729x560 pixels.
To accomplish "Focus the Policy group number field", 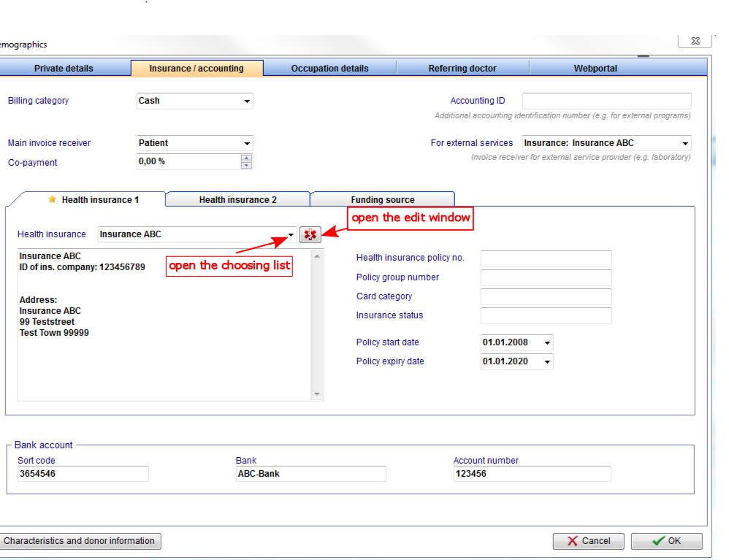I will point(546,278).
